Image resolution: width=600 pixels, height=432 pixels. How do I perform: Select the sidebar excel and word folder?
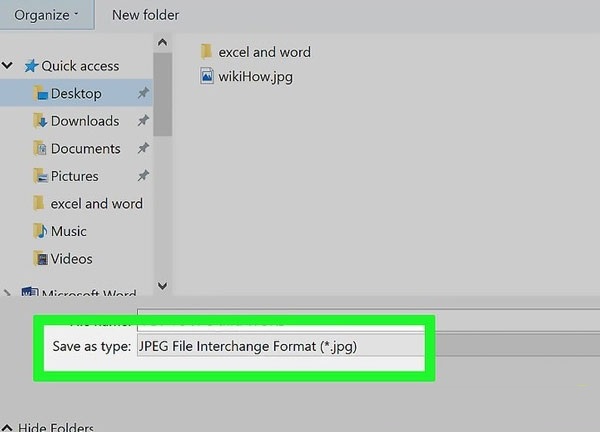[96, 203]
